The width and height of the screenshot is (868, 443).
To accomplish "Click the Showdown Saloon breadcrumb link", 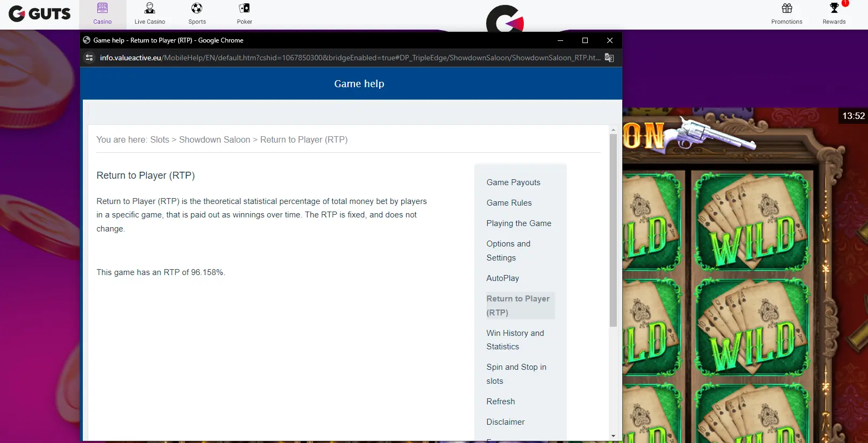I will click(x=215, y=140).
